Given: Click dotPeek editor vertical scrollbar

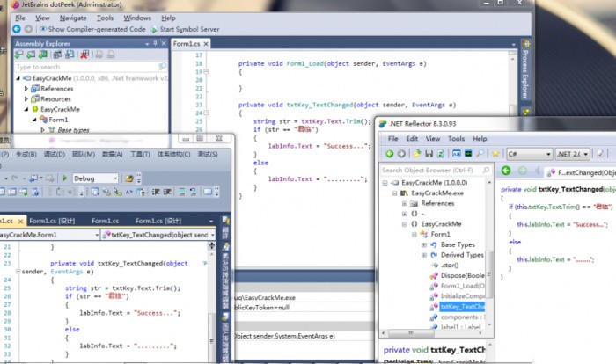Looking at the screenshot, I should 513,83.
